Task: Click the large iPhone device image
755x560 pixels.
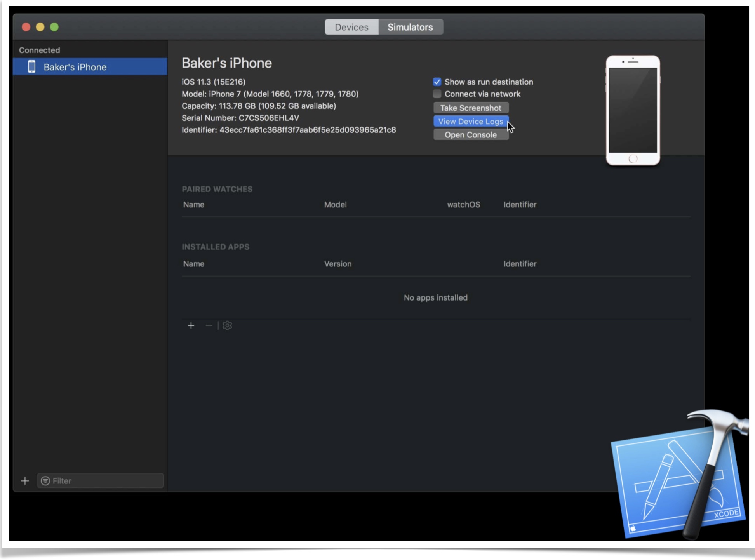Action: (633, 110)
